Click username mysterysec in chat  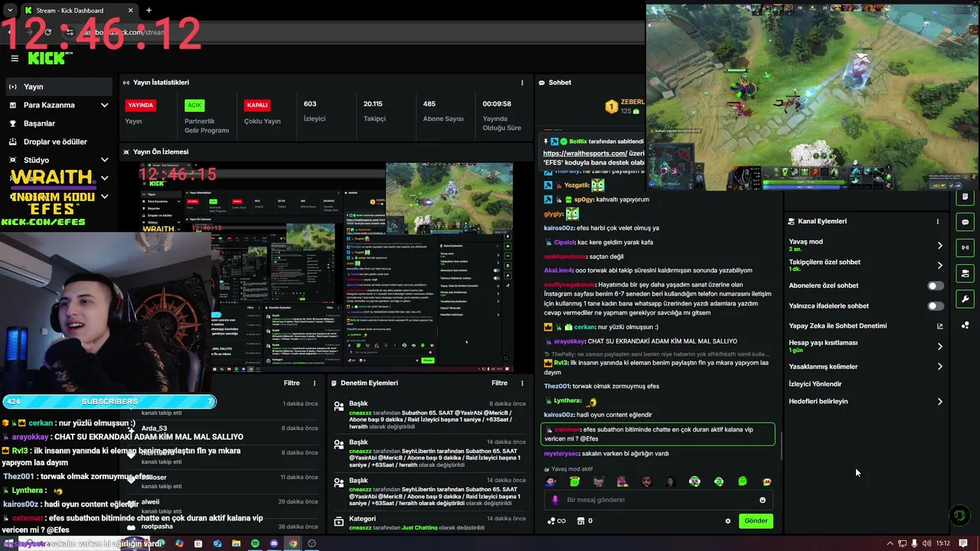click(562, 454)
